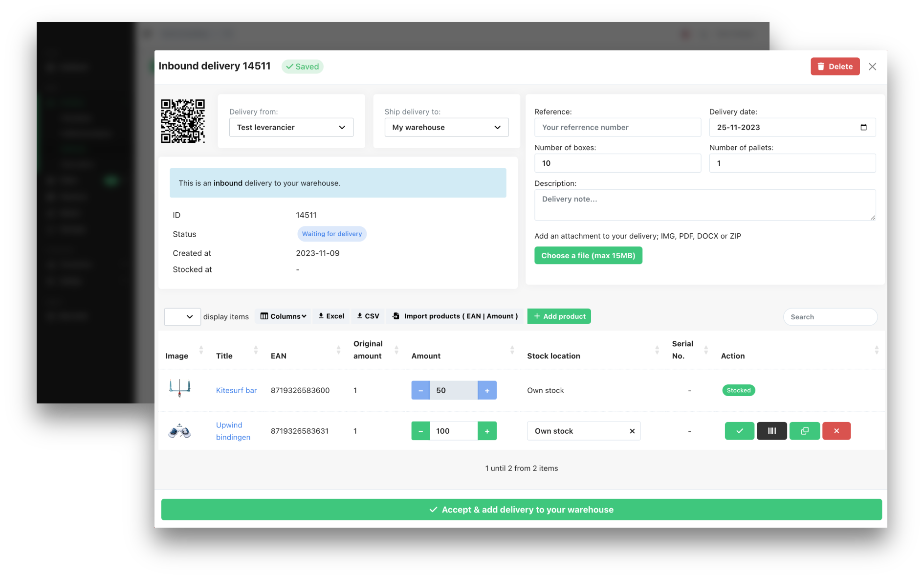The image size is (924, 579).
Task: Click Import products (EAN | Amount)
Action: 455,316
